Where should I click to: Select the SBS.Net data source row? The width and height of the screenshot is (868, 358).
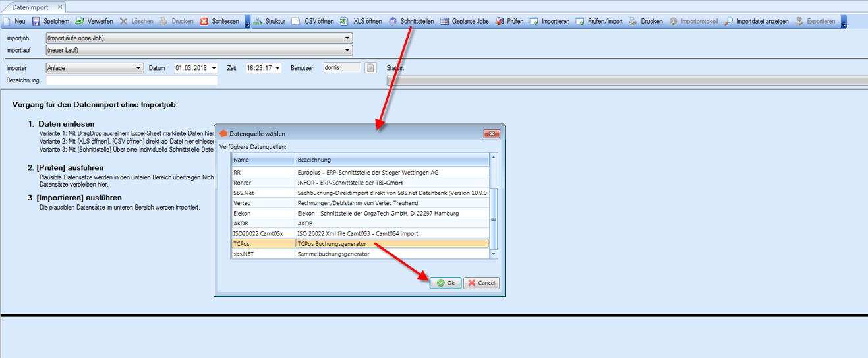pyautogui.click(x=360, y=193)
